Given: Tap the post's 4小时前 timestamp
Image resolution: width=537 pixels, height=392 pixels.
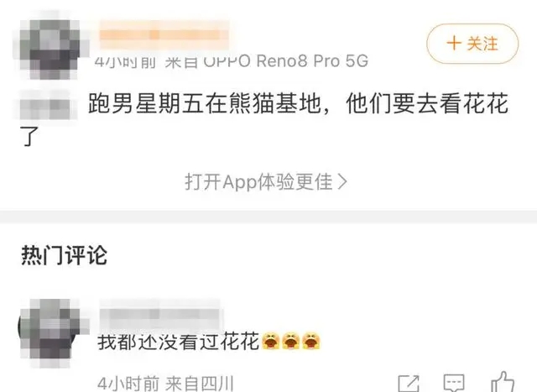Looking at the screenshot, I should (125, 61).
